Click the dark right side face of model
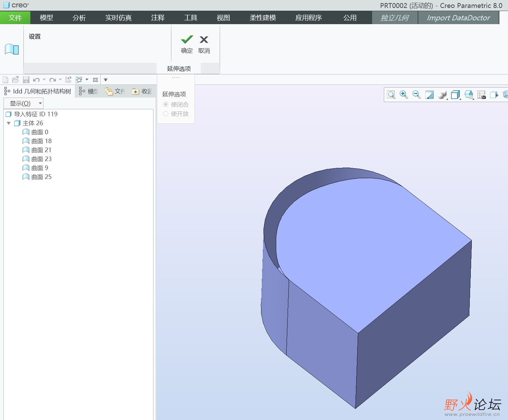 pyautogui.click(x=414, y=324)
